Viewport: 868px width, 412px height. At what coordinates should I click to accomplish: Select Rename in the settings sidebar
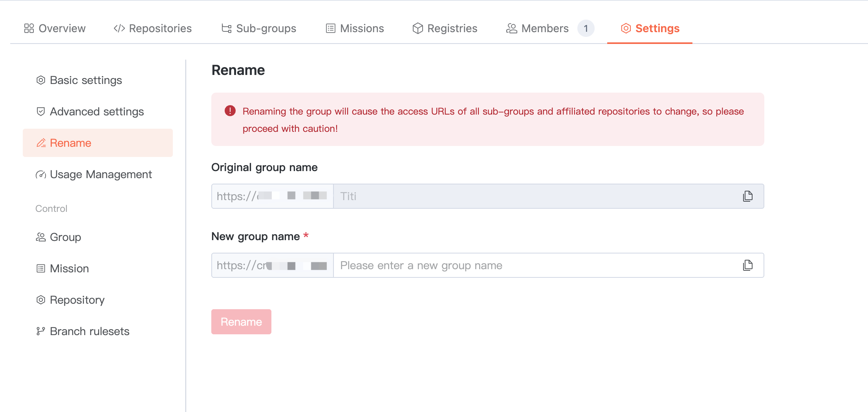click(x=71, y=143)
